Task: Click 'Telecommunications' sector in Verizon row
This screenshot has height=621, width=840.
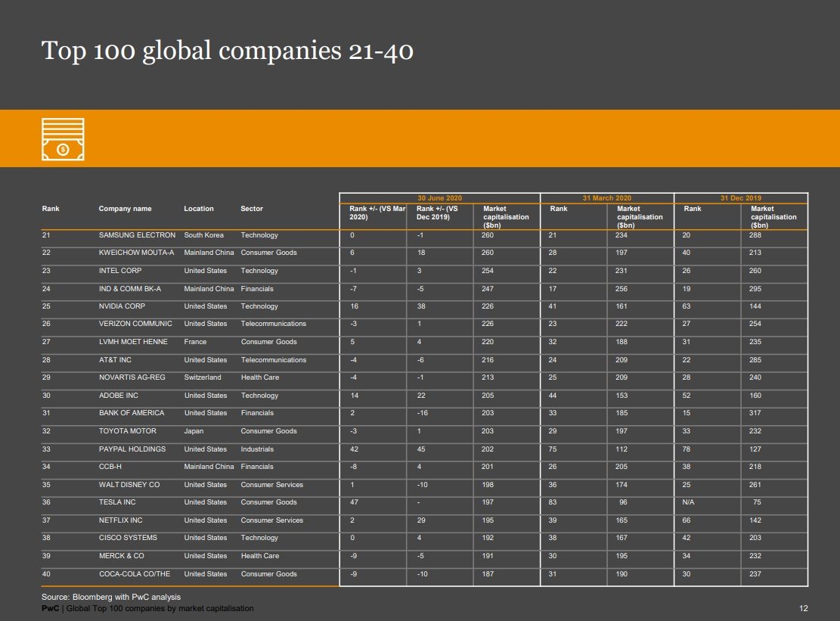Action: click(x=273, y=324)
